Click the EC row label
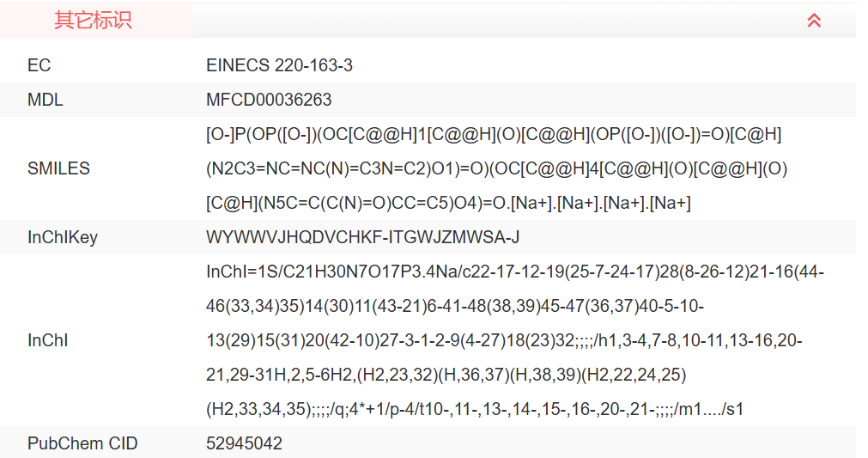The height and width of the screenshot is (458, 868). (39, 66)
